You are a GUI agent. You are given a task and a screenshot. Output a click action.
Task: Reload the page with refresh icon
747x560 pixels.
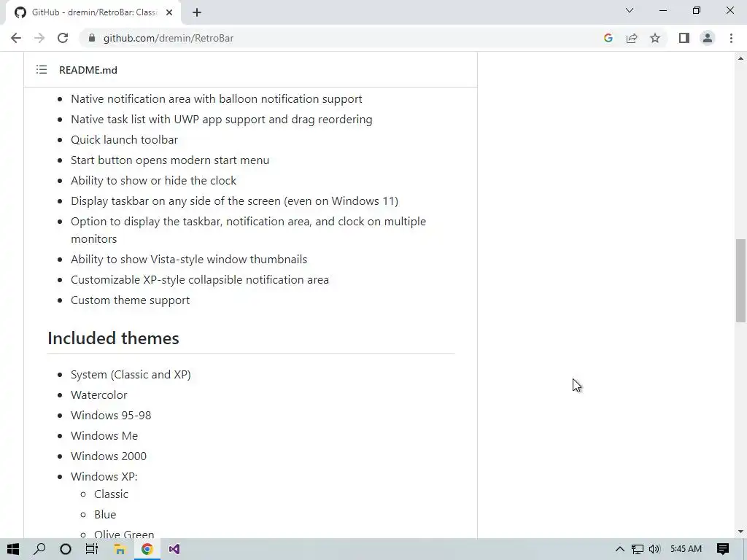point(63,38)
